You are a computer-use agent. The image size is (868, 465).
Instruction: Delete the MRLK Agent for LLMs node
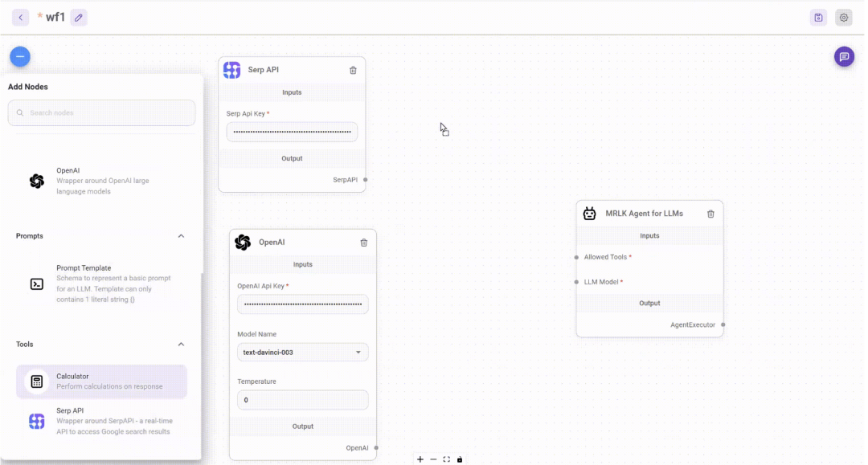[x=710, y=214]
